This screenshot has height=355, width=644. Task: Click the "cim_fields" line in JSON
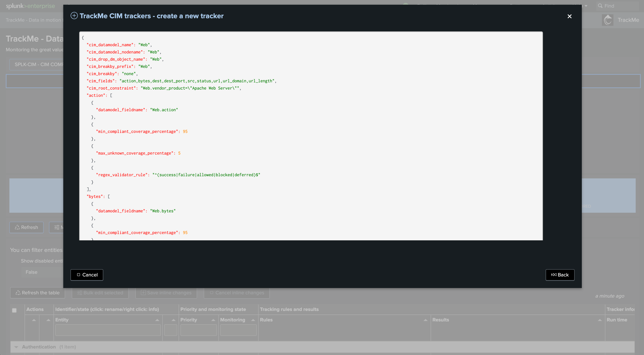point(182,81)
